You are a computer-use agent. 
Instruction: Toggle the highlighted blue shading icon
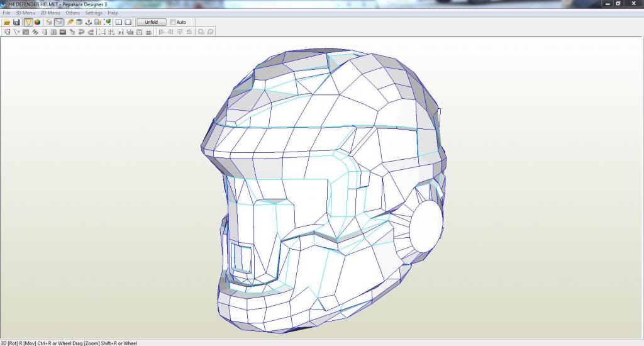pos(58,22)
